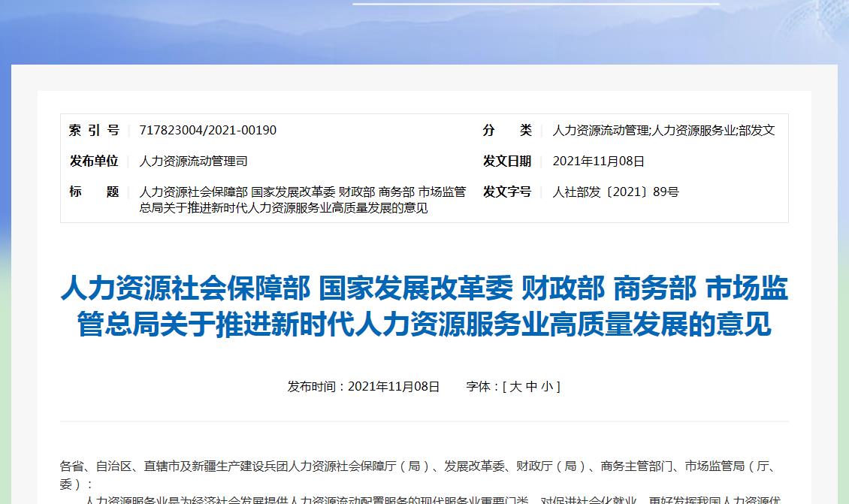Click the 字体 font size label
The image size is (849, 504).
click(482, 386)
